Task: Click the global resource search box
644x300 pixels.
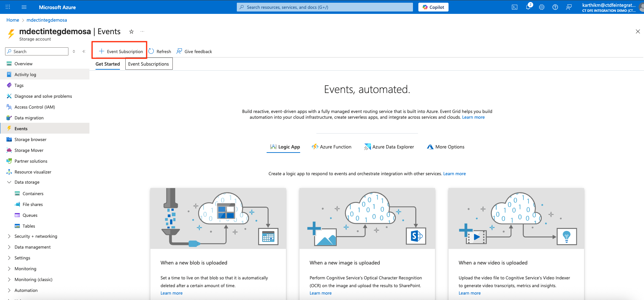Action: (325, 7)
